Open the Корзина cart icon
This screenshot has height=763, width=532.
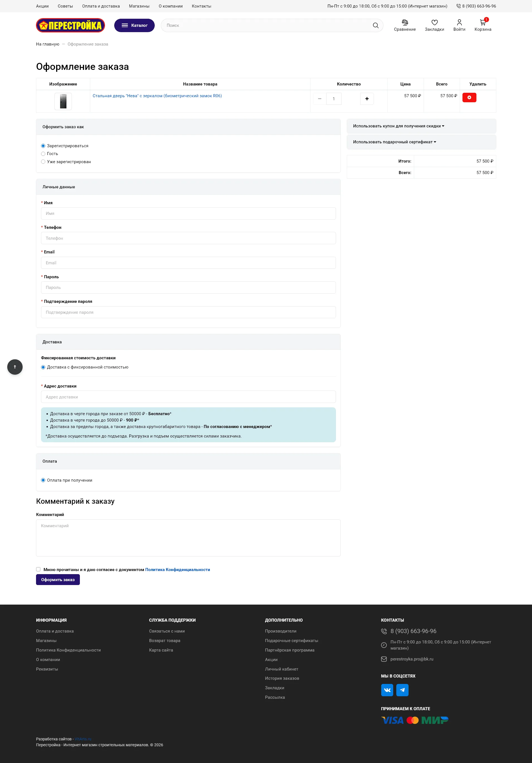(483, 22)
